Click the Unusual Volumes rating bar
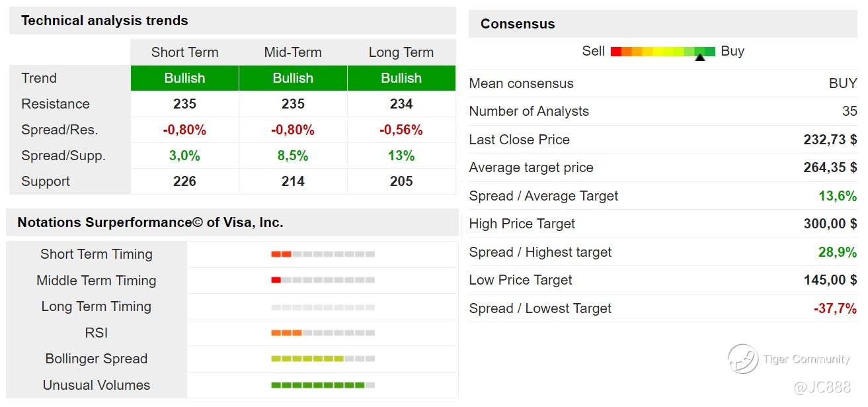 (x=323, y=385)
